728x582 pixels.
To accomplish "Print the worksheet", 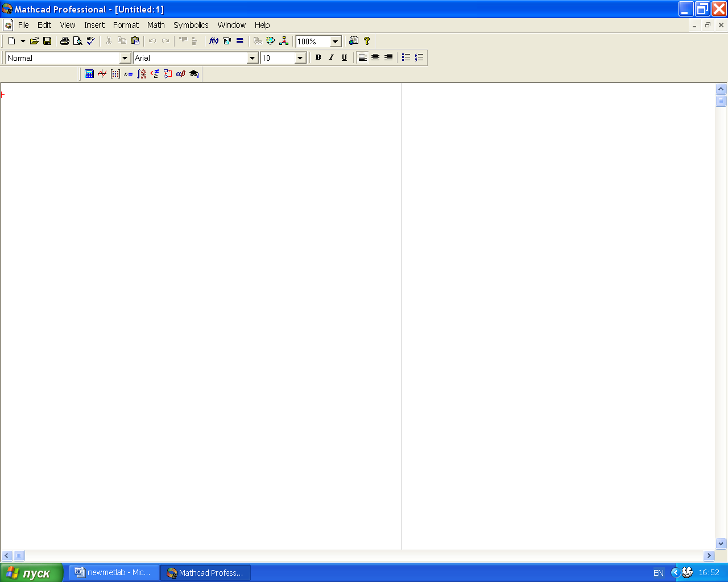I will [65, 41].
